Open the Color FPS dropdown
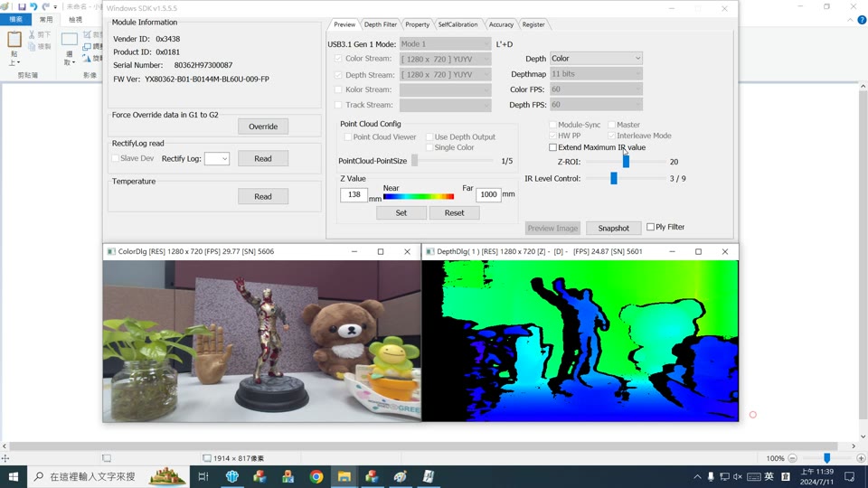The image size is (868, 488). (x=596, y=89)
